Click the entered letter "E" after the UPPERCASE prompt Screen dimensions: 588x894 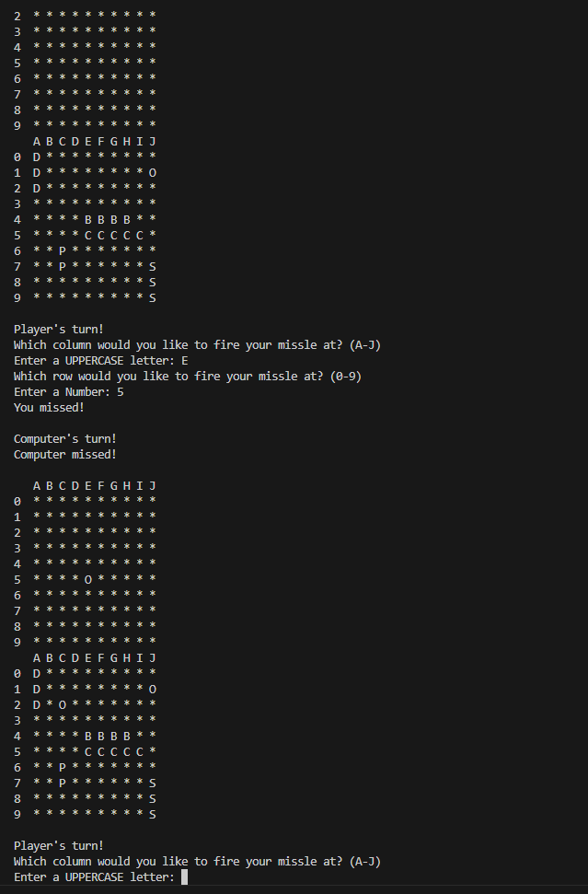[x=185, y=361]
